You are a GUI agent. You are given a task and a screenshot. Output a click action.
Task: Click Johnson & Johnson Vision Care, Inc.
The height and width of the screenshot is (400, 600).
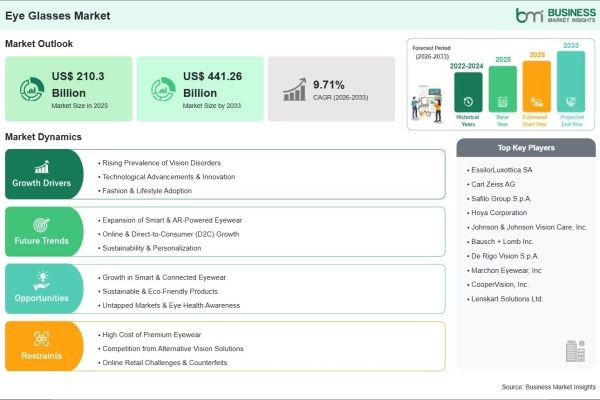[x=529, y=227]
